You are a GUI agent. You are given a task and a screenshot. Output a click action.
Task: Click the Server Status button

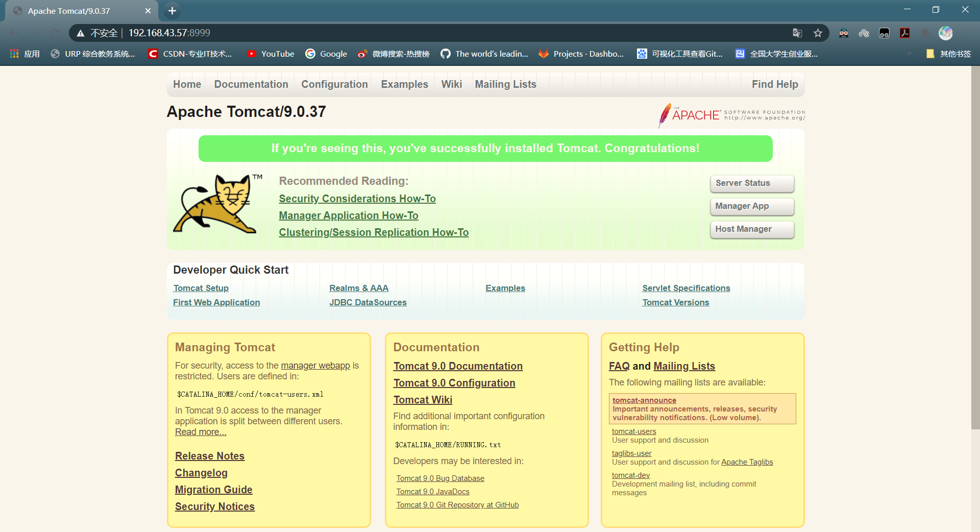coord(752,183)
